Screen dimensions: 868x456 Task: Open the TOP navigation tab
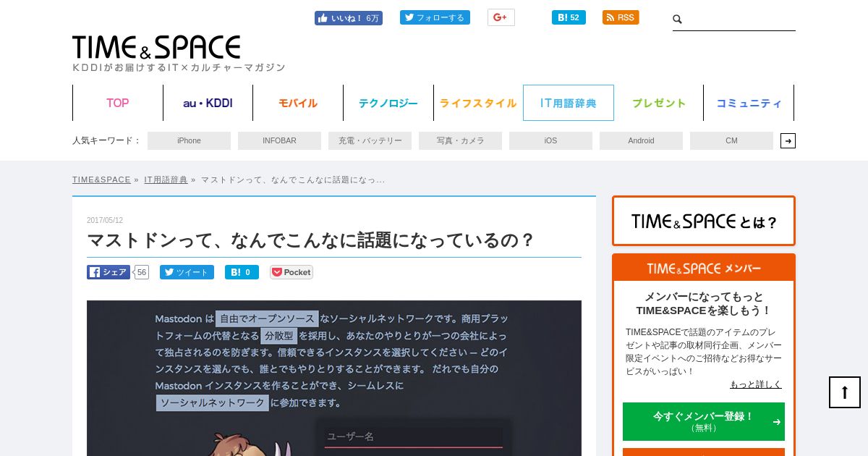(x=118, y=103)
